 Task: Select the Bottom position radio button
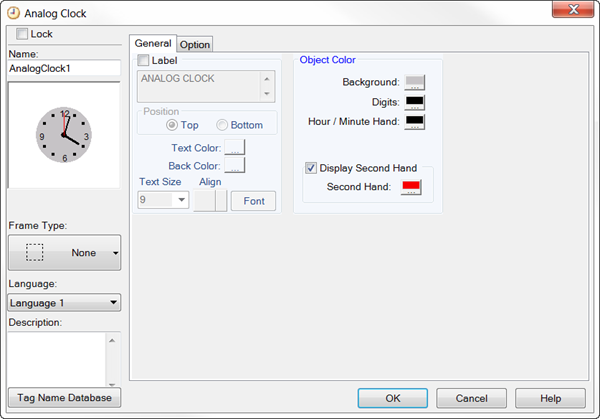(222, 125)
